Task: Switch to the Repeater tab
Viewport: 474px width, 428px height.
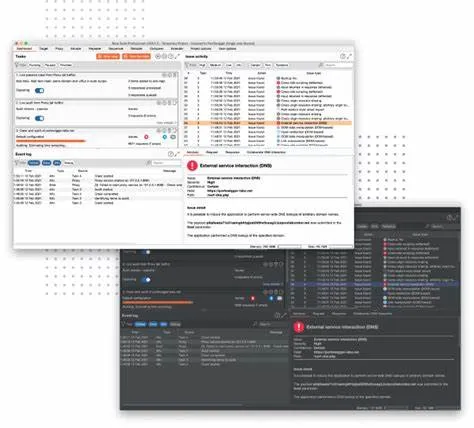Action: click(95, 49)
